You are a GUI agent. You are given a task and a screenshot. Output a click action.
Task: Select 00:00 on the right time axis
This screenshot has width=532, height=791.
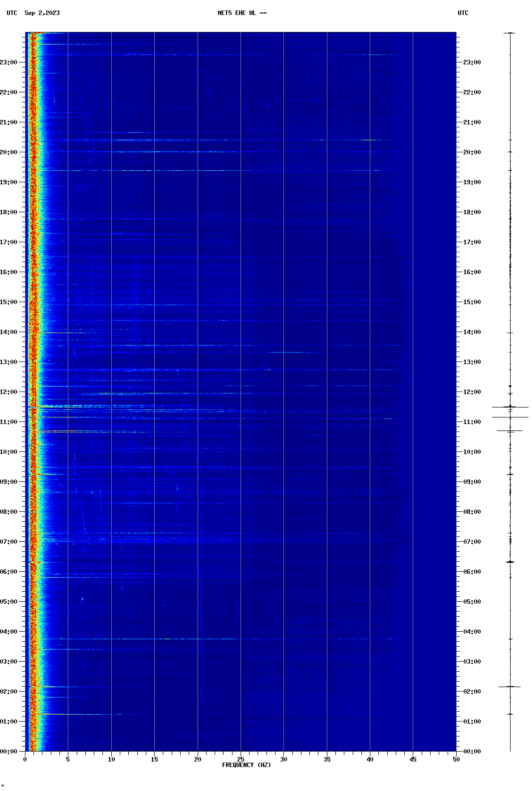pos(472,752)
